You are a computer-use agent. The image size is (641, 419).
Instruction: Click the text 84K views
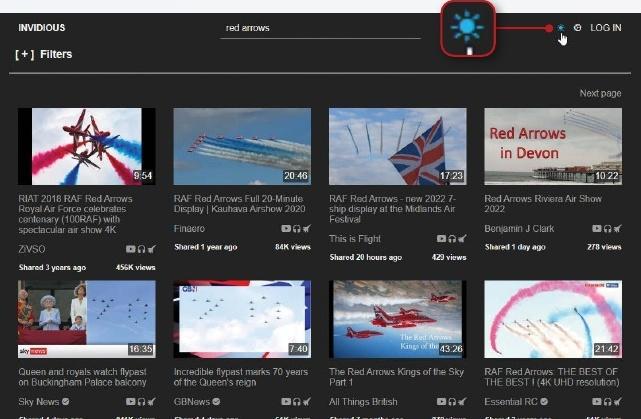point(293,247)
